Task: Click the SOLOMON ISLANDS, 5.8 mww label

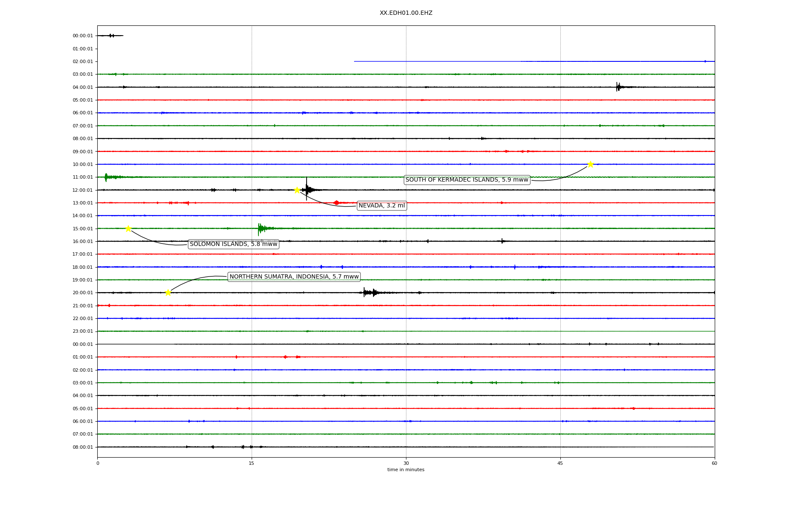Action: (x=233, y=244)
